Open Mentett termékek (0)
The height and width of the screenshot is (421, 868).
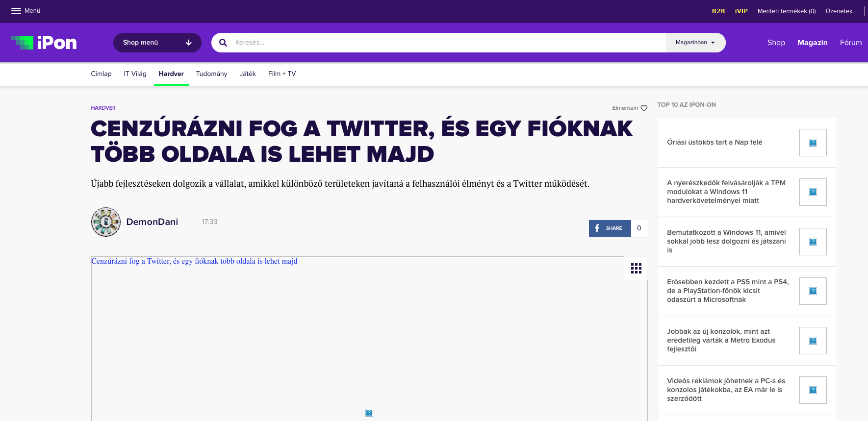(x=787, y=11)
